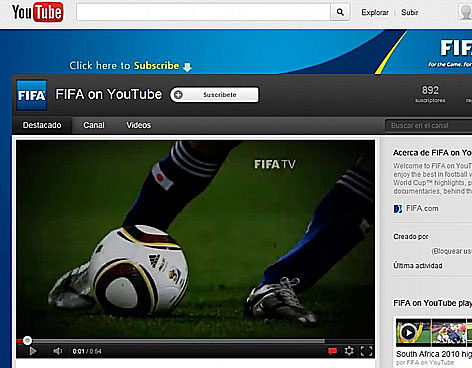Click the 'Click here to Subscribe' banner text
The height and width of the screenshot is (368, 472).
pos(130,66)
